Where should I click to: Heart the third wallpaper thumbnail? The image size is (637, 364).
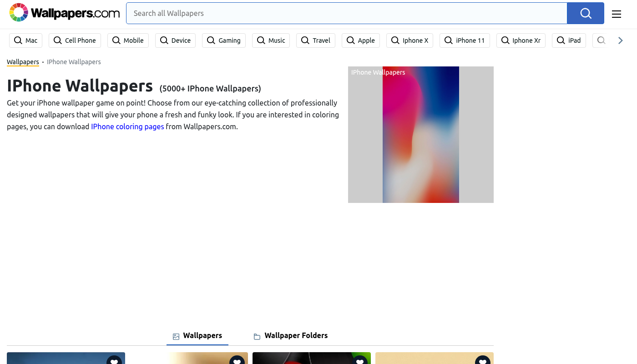click(360, 360)
